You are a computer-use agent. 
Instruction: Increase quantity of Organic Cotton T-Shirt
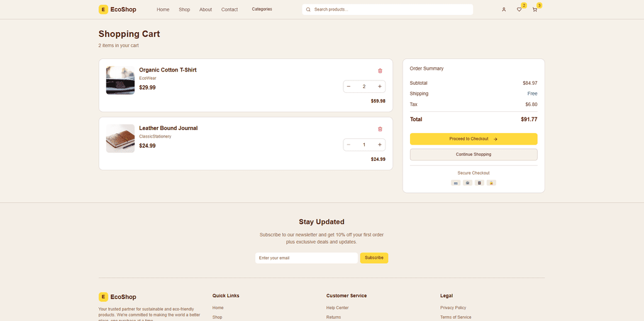click(379, 87)
